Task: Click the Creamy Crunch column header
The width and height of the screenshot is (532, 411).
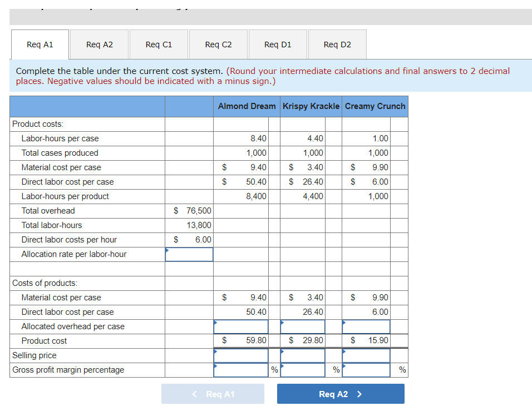Action: (375, 106)
